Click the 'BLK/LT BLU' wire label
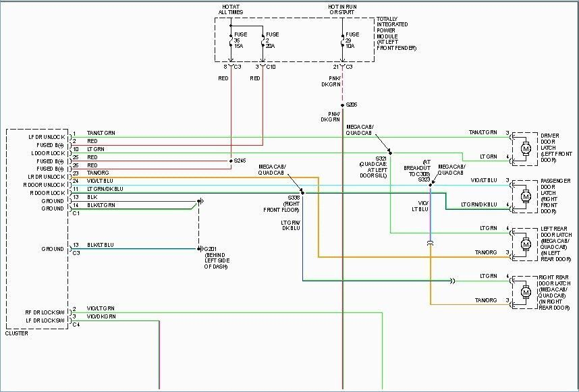 [101, 245]
